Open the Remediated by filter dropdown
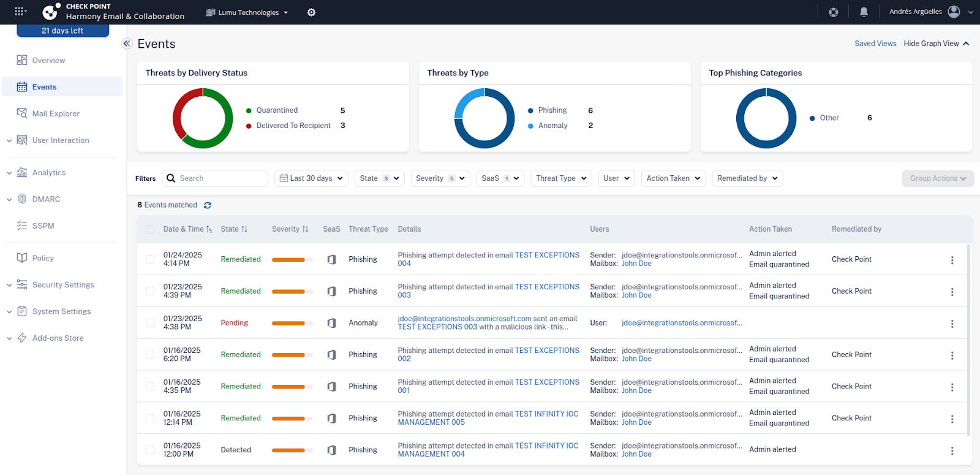980x475 pixels. pyautogui.click(x=747, y=178)
